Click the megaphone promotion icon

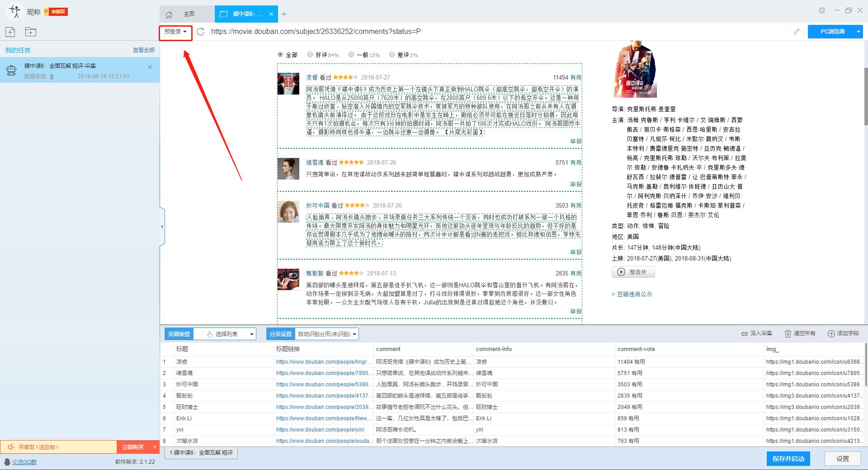click(x=11, y=447)
